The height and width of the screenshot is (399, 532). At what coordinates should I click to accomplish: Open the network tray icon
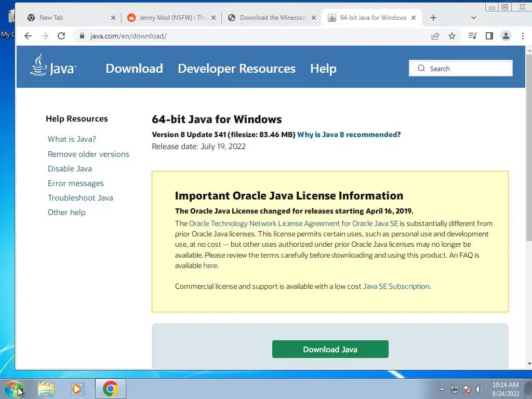(454, 389)
